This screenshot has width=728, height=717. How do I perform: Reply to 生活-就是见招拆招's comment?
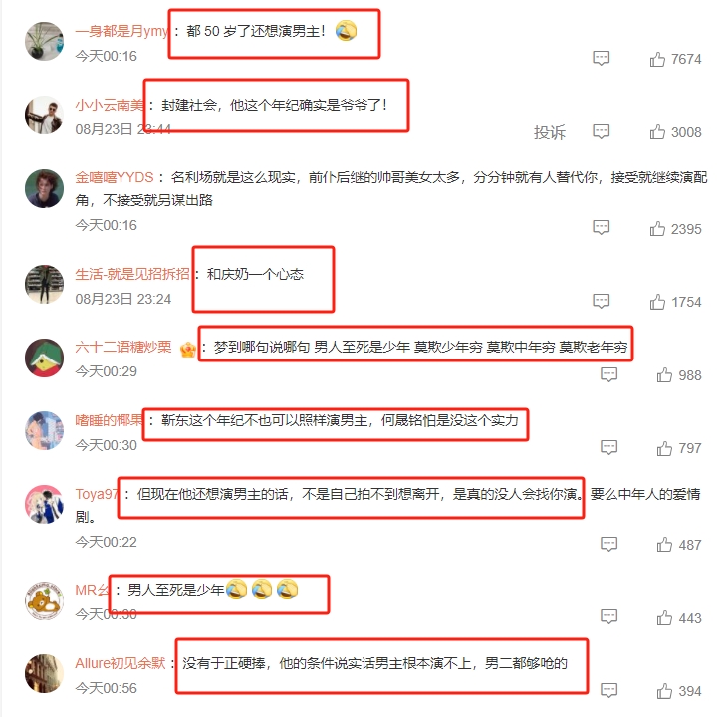602,301
